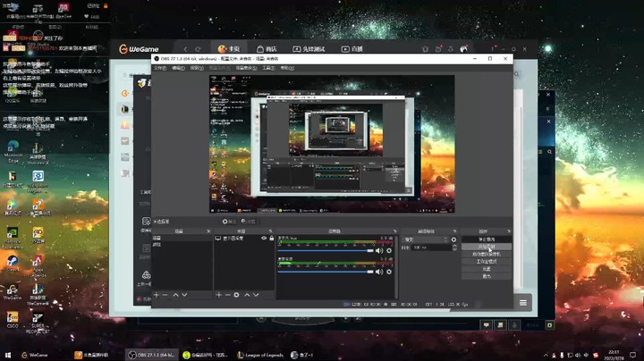Pop out the Scene Transitions dock

tap(454, 231)
